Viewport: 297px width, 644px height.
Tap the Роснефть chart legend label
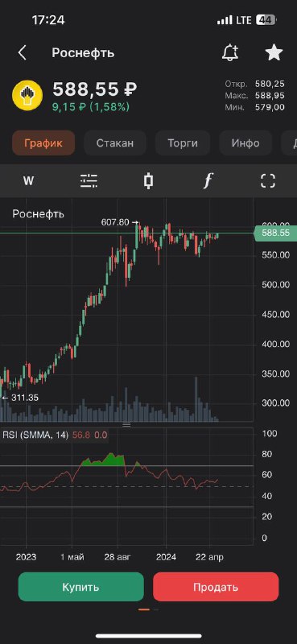coord(38,214)
